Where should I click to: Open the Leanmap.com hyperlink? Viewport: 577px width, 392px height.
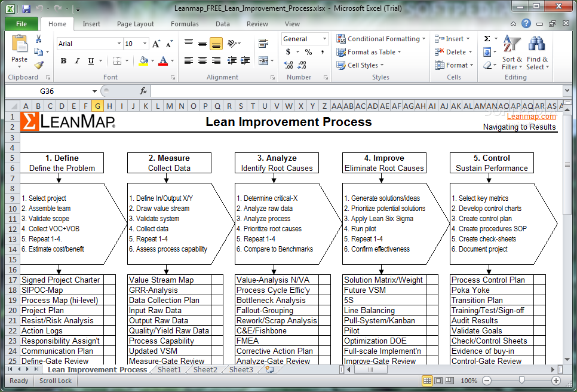click(x=532, y=117)
